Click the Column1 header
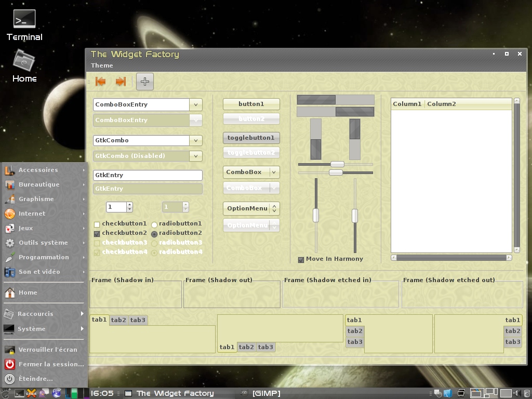Viewport: 532px width, 399px height. [x=407, y=104]
